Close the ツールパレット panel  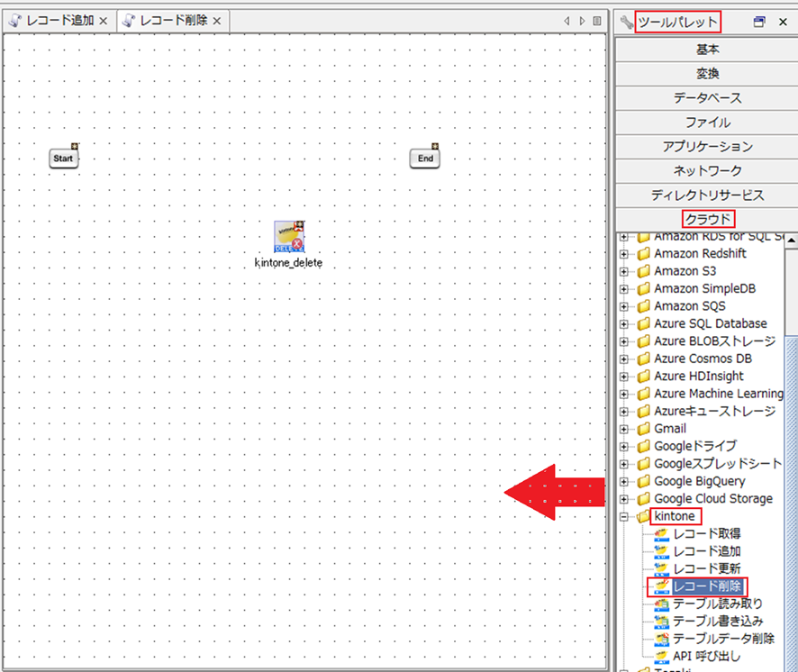click(783, 22)
